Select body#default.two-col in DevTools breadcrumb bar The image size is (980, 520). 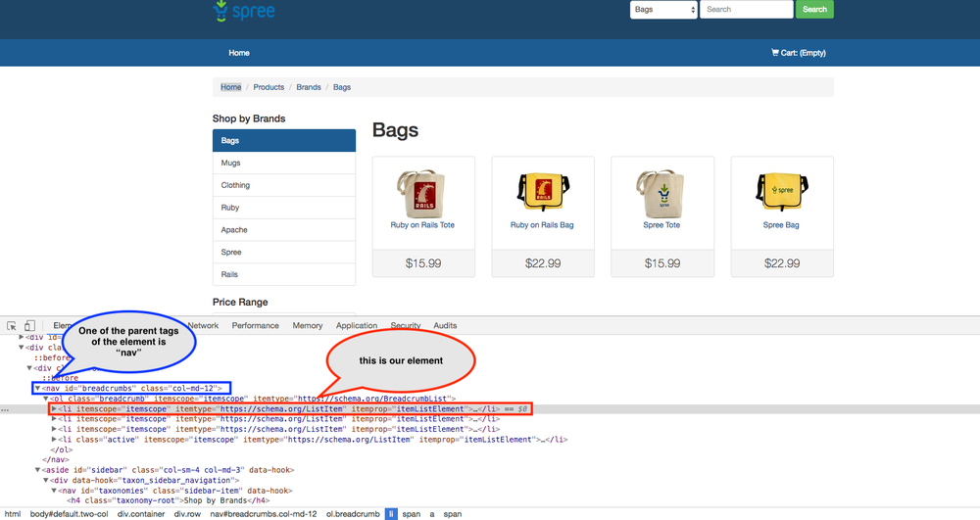pos(69,514)
